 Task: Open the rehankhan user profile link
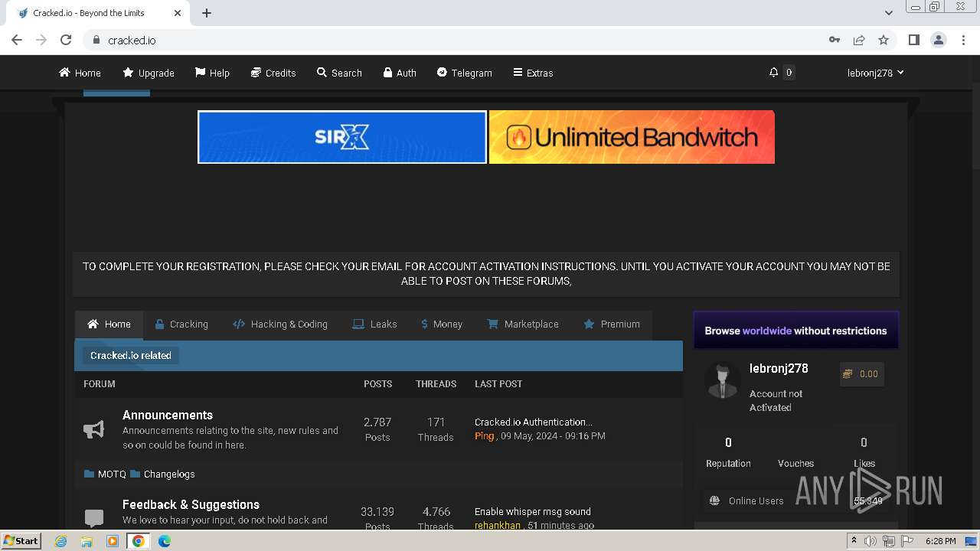coord(498,525)
